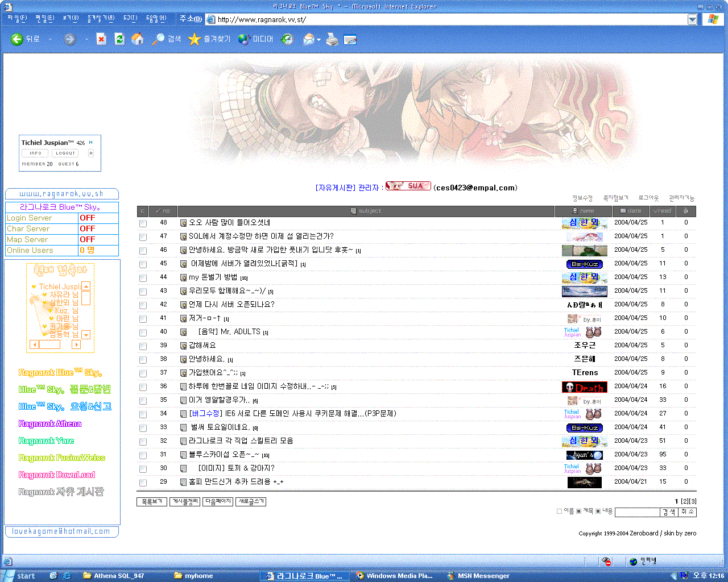Click the Stop loading icon

click(101, 39)
